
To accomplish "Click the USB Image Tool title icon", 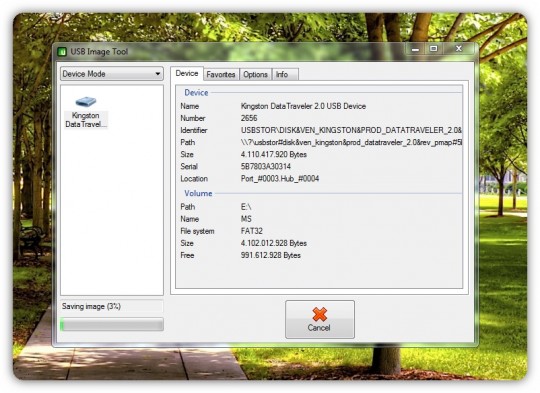I will tap(62, 52).
